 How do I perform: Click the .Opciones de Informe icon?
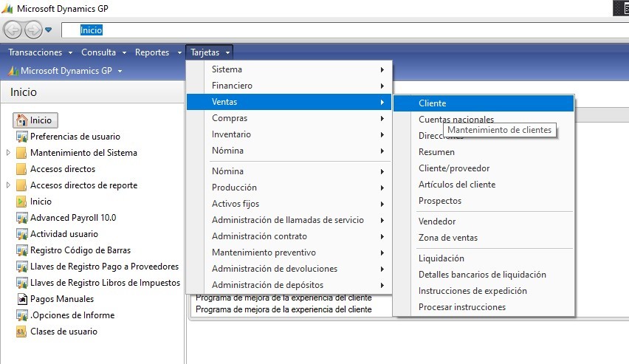coord(21,315)
